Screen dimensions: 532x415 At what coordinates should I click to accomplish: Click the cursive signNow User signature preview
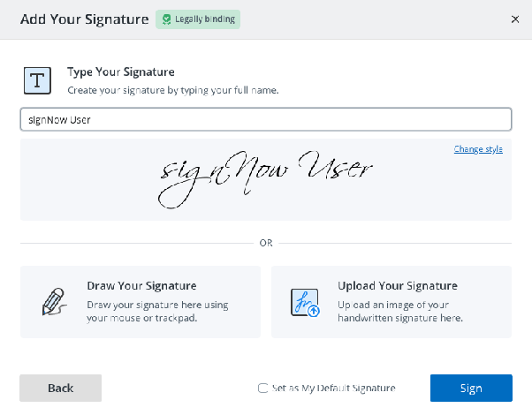pyautogui.click(x=266, y=179)
